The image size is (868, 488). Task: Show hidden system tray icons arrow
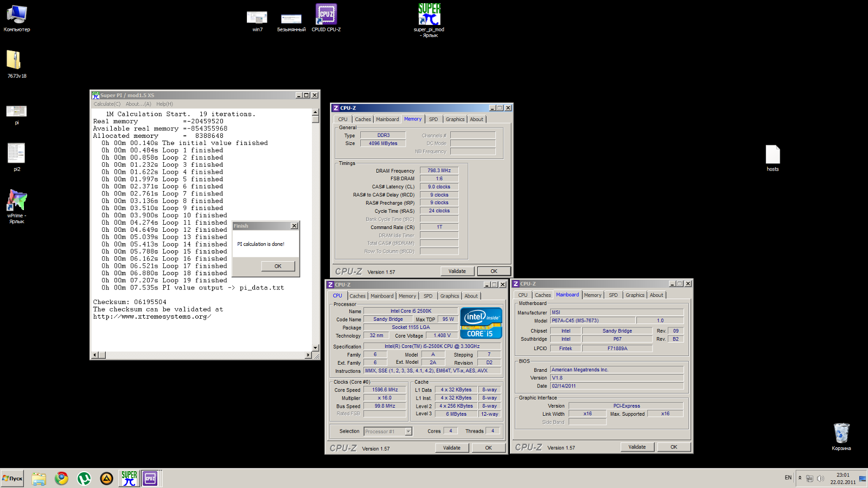pyautogui.click(x=800, y=478)
